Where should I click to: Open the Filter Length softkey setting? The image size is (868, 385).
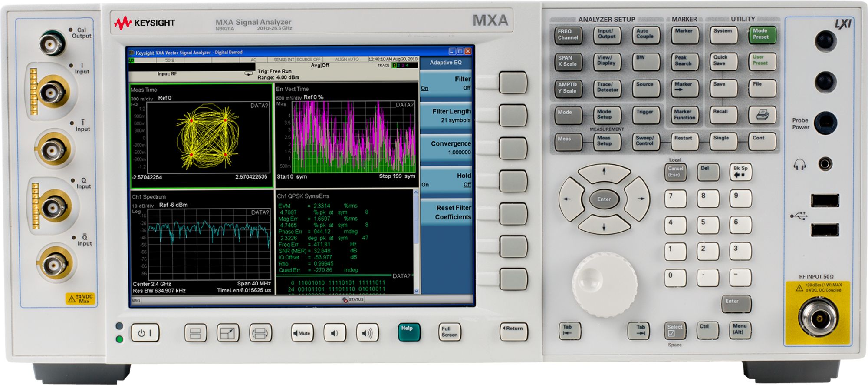[x=446, y=116]
